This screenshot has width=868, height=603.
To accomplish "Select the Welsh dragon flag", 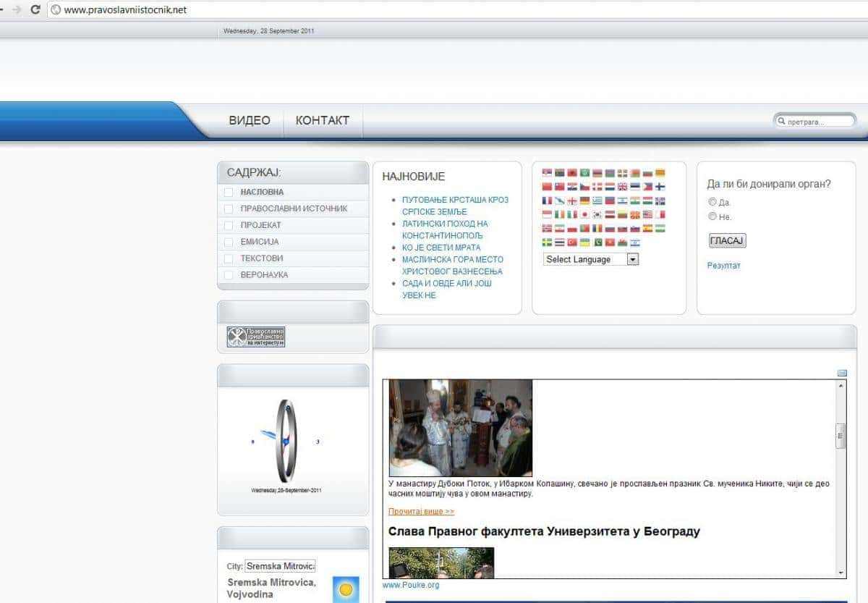I will tap(623, 242).
